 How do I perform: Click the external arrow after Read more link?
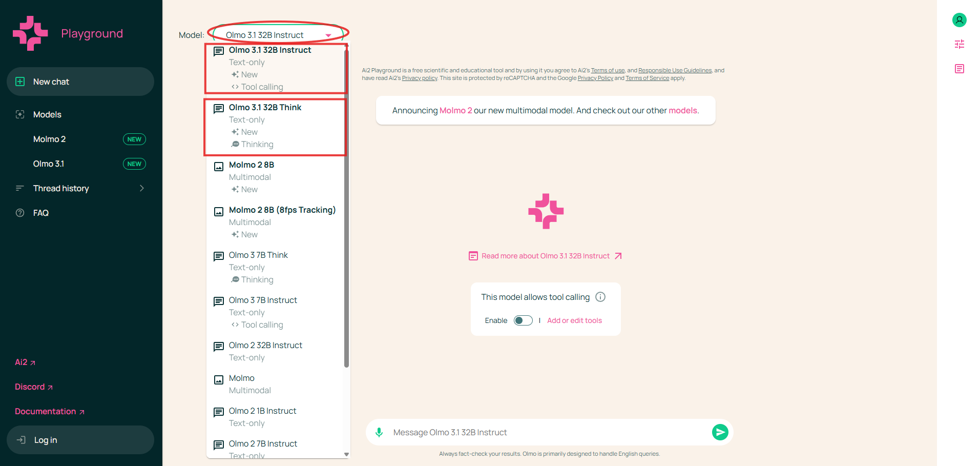[x=618, y=256]
